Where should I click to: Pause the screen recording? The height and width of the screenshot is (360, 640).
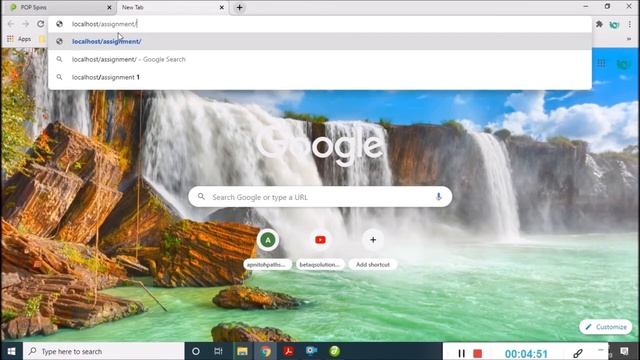coord(461,353)
